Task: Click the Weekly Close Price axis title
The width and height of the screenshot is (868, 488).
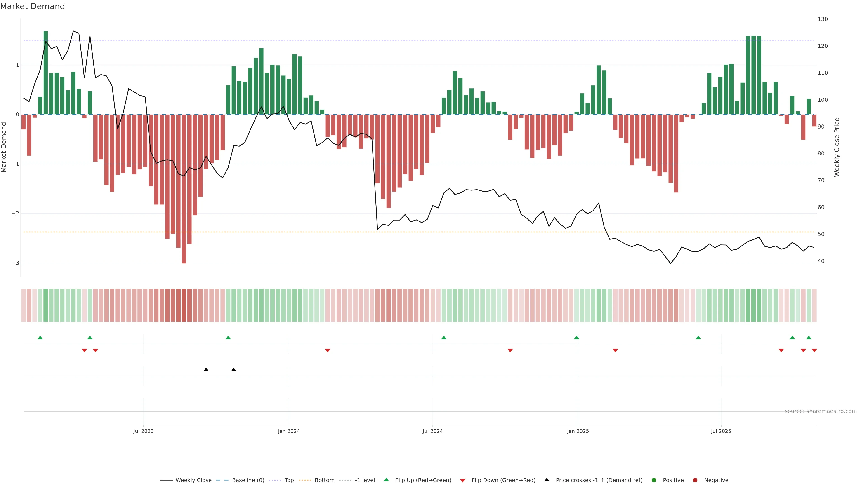Action: tap(837, 147)
